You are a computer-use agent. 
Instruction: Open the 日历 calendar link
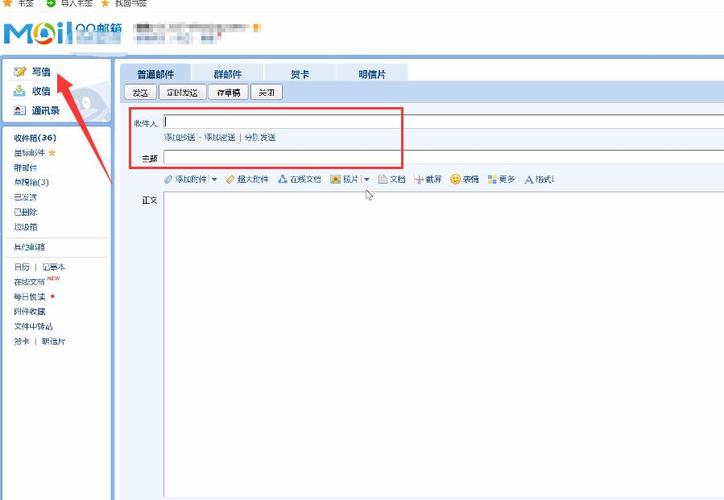(x=21, y=267)
